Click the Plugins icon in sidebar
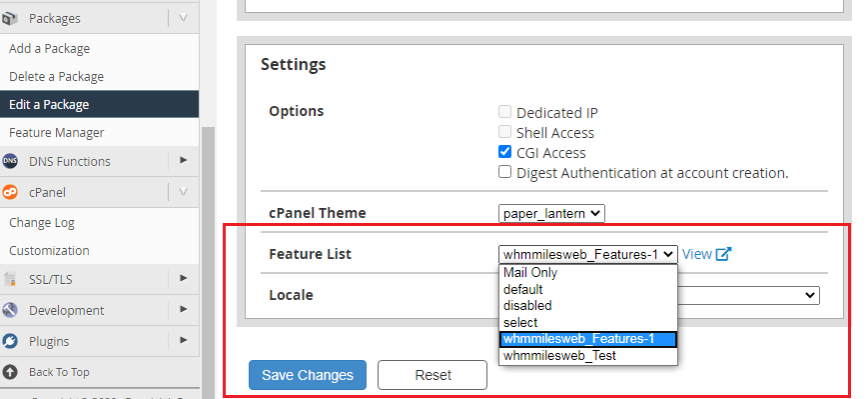 [10, 341]
